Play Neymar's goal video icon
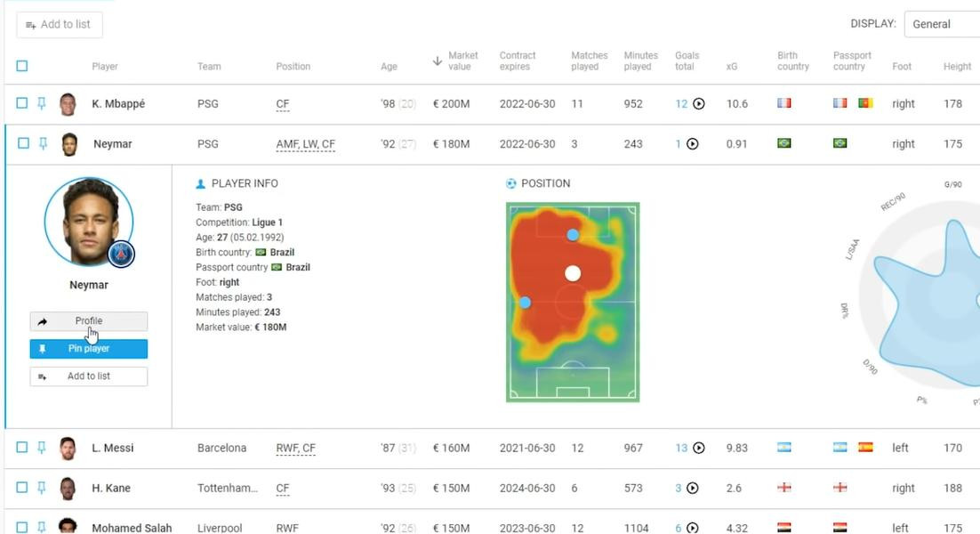 pos(693,144)
